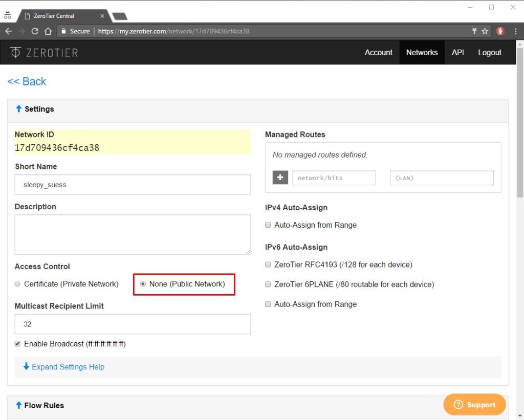Bookmark the page with star icon
This screenshot has width=524, height=420.
click(x=485, y=31)
